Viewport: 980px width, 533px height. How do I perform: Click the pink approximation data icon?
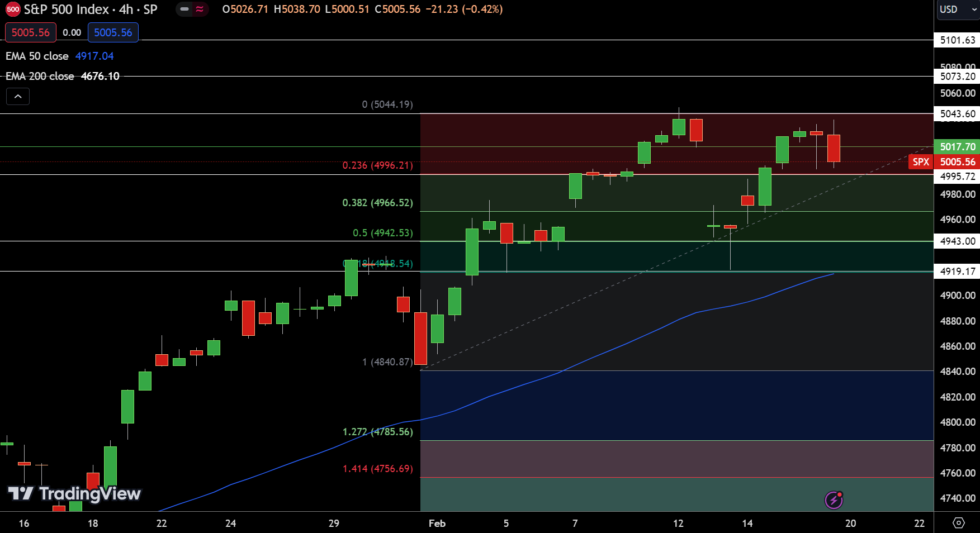point(200,9)
